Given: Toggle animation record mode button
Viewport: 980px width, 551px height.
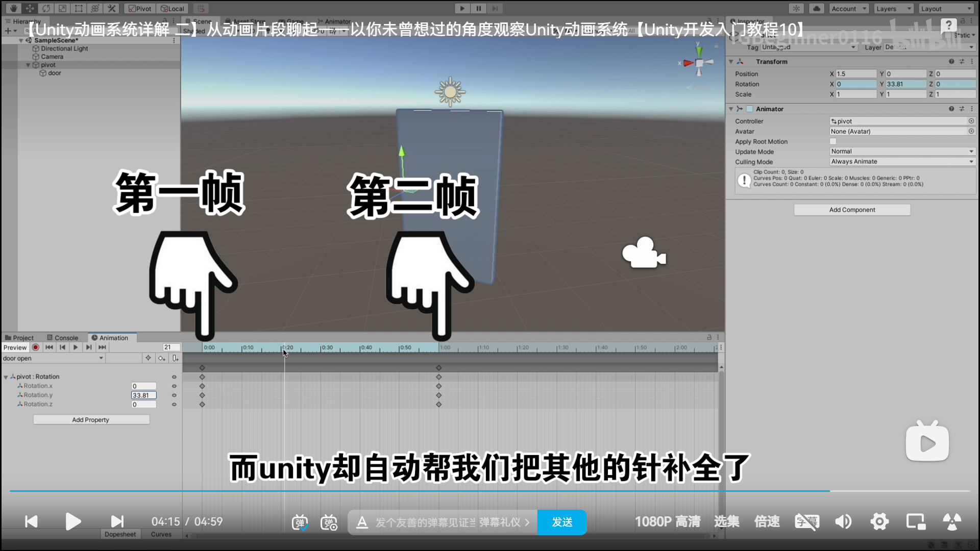Looking at the screenshot, I should 36,347.
